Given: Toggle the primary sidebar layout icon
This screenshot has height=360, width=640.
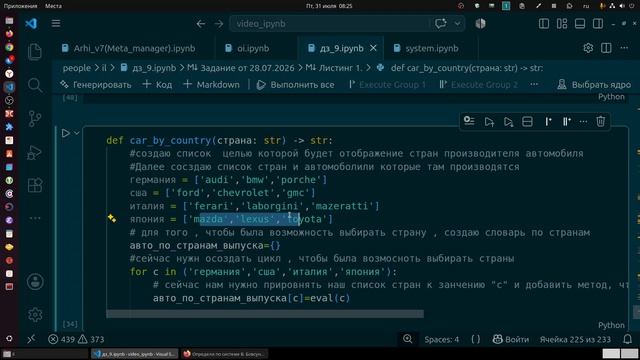Looking at the screenshot, I should point(544,24).
